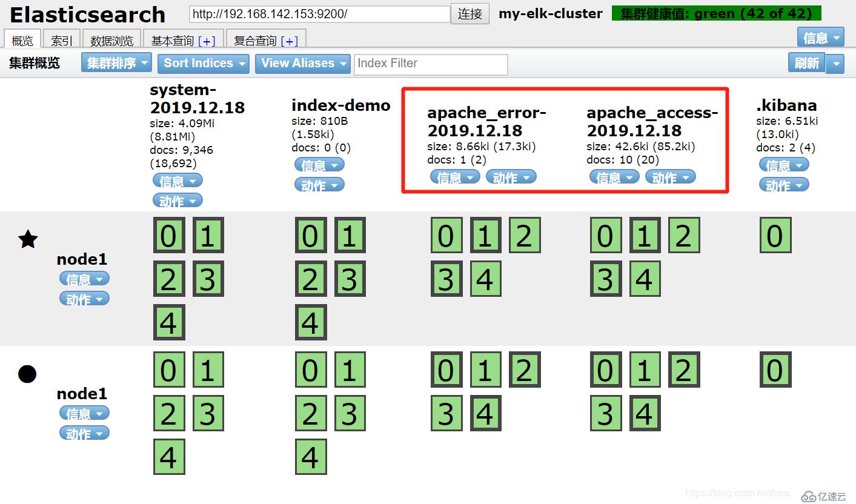Screen dimensions: 856x504
Task: Click the green cluster health status badge
Action: pos(717,13)
